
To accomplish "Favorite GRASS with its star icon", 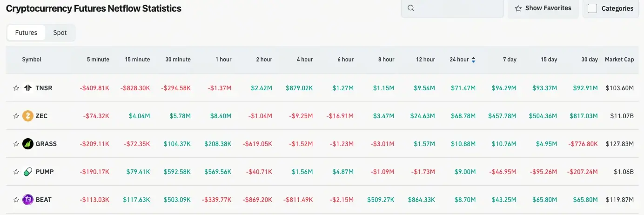I will tap(16, 144).
